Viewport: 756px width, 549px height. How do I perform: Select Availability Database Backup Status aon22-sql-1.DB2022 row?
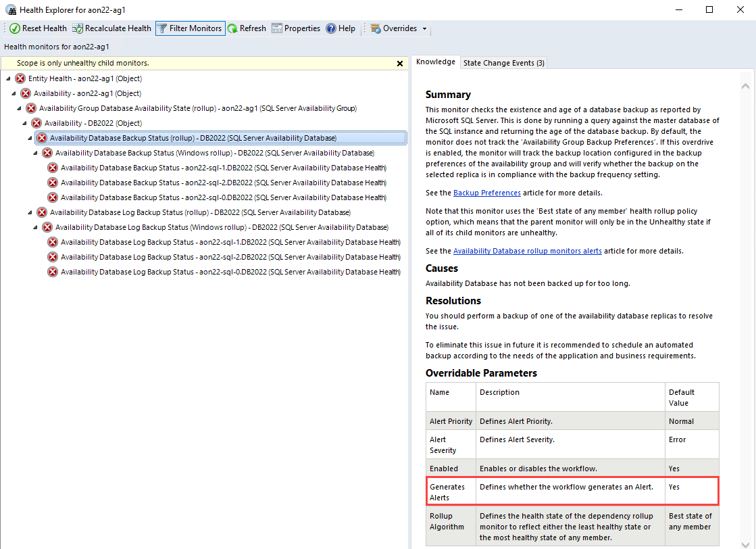pos(224,168)
